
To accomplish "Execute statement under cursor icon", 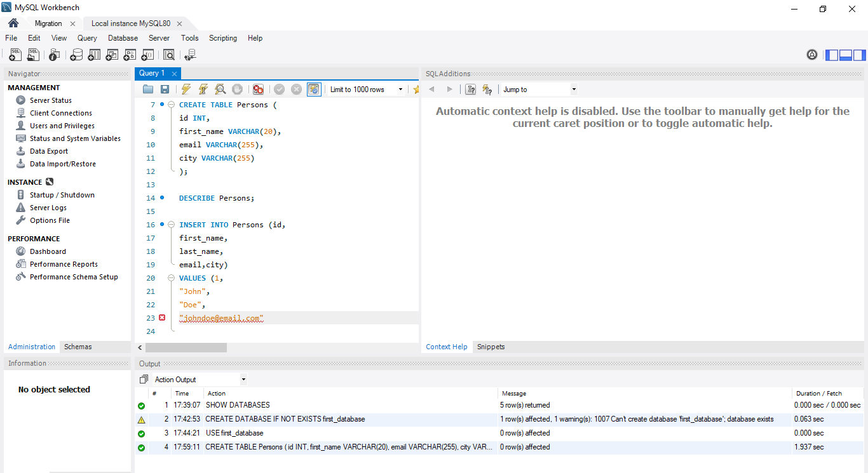I will [x=203, y=90].
